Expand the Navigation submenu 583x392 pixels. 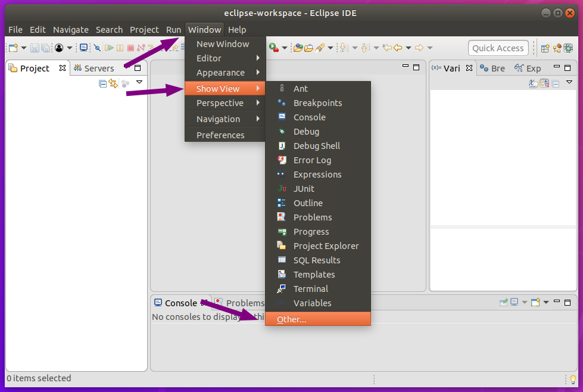click(225, 119)
